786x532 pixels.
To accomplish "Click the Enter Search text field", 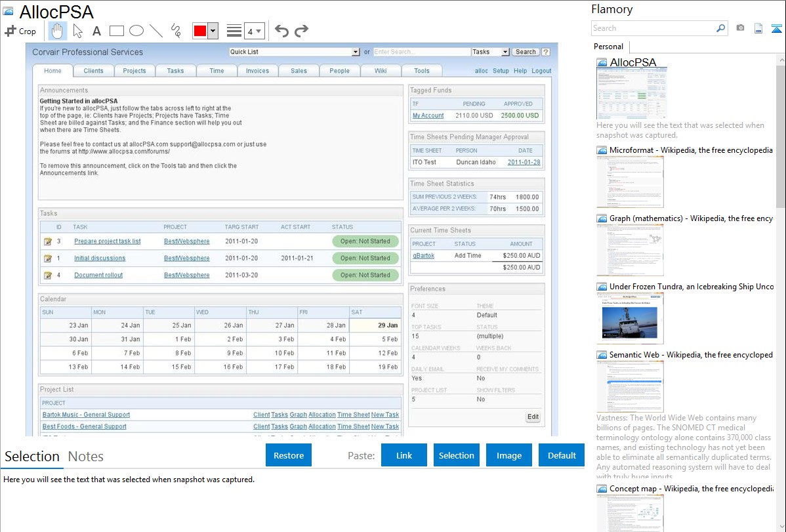I will tap(422, 52).
